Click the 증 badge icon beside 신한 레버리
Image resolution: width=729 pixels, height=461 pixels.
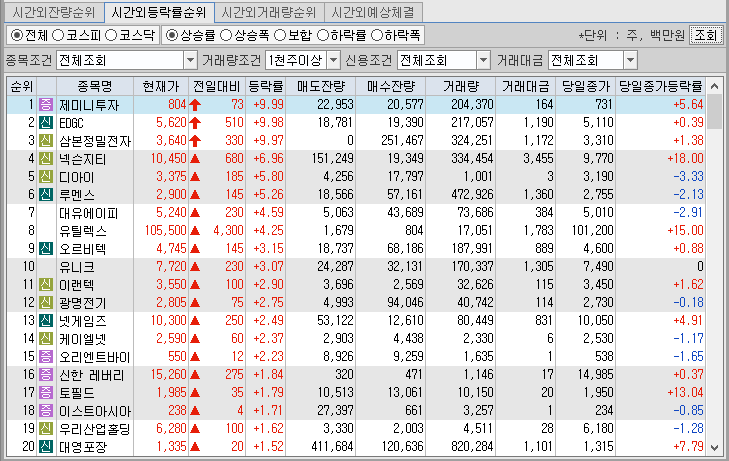coord(46,375)
